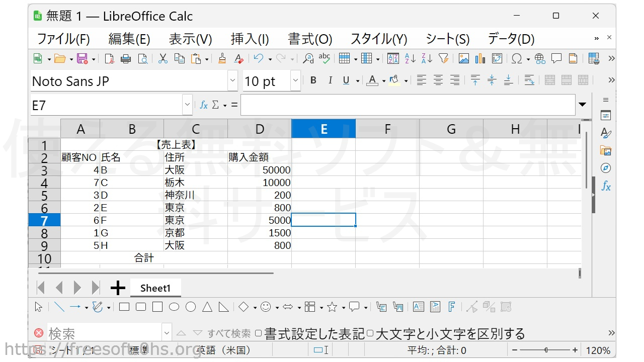This screenshot has height=362, width=644.
Task: Open the sidebar Navigator compass icon
Action: [606, 168]
